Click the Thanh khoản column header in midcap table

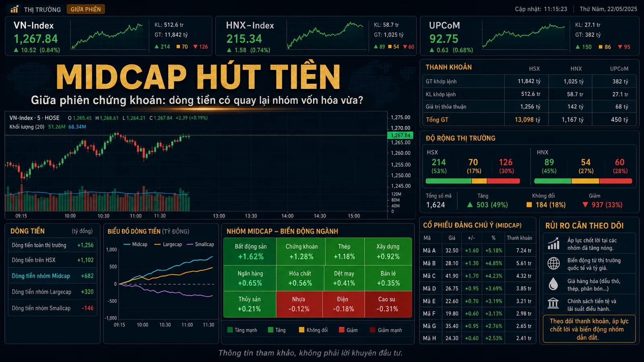pos(519,238)
